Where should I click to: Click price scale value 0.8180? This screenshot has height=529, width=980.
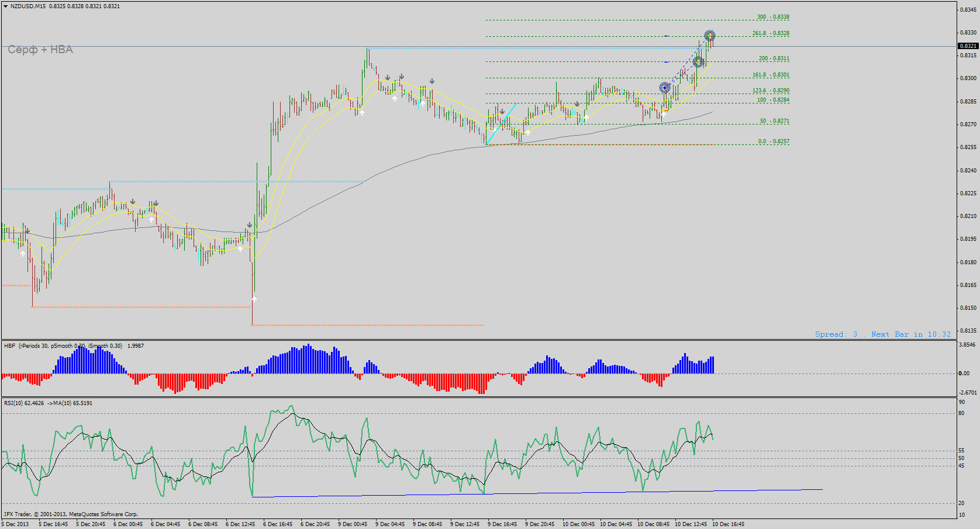(968, 262)
